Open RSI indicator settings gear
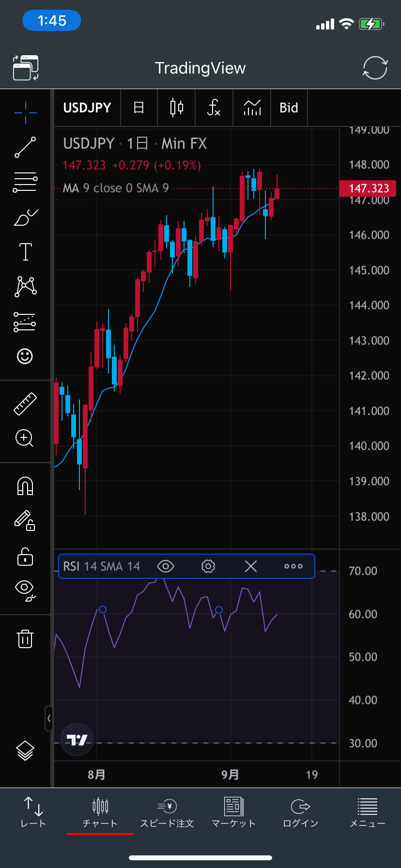The image size is (401, 868). [x=208, y=566]
